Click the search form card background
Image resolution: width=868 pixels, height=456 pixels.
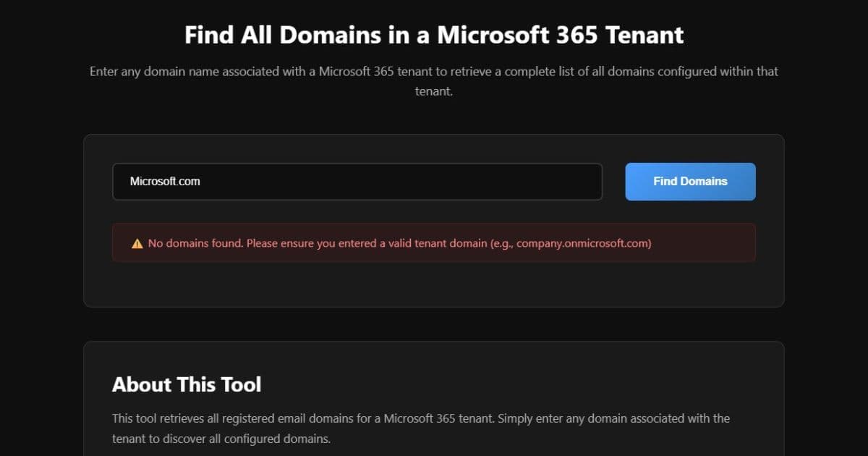[x=434, y=286]
